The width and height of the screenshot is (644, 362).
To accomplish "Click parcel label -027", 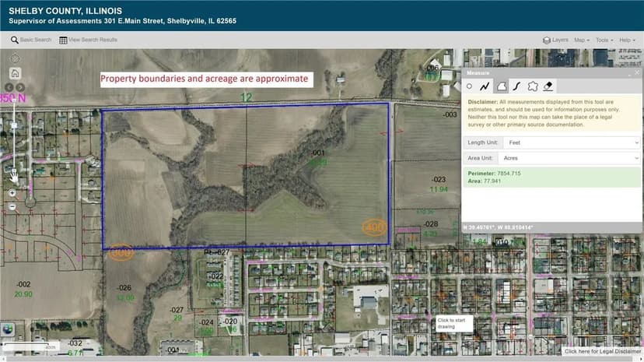I will pyautogui.click(x=177, y=310).
